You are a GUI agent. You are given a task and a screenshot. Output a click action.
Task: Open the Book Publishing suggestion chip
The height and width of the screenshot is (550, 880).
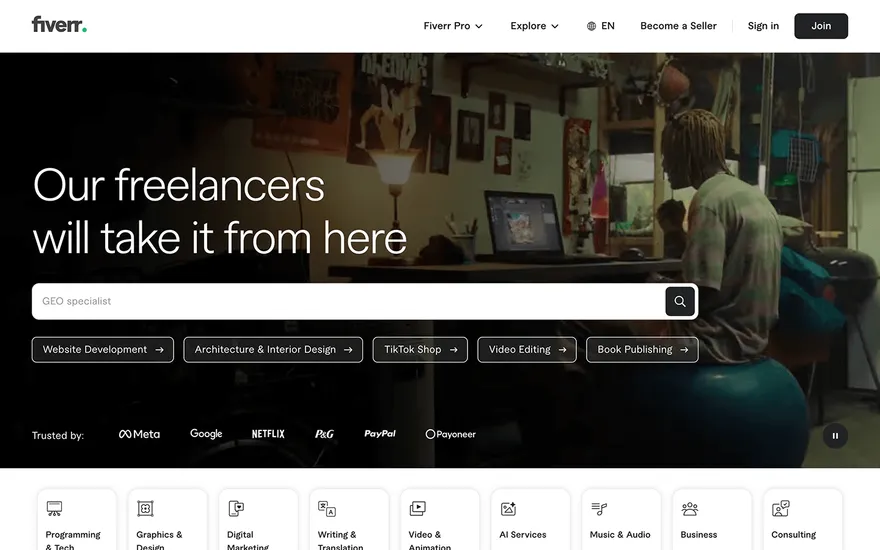click(x=642, y=350)
